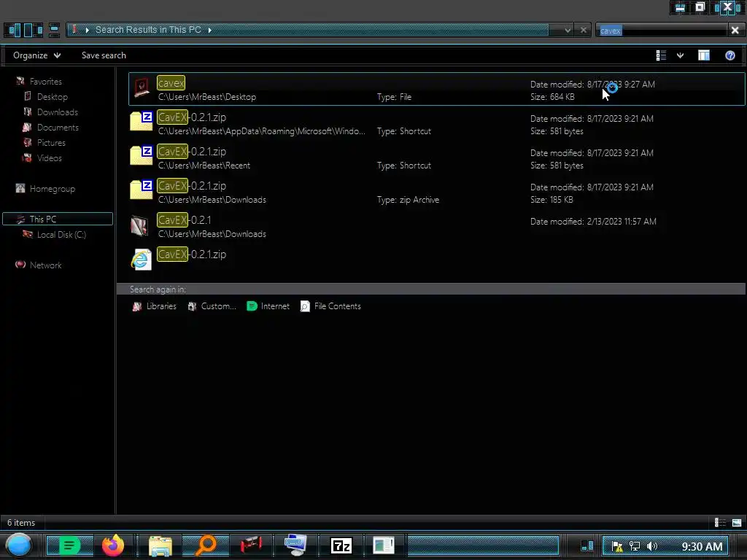
Task: Click the cavex search input field
Action: [662, 31]
